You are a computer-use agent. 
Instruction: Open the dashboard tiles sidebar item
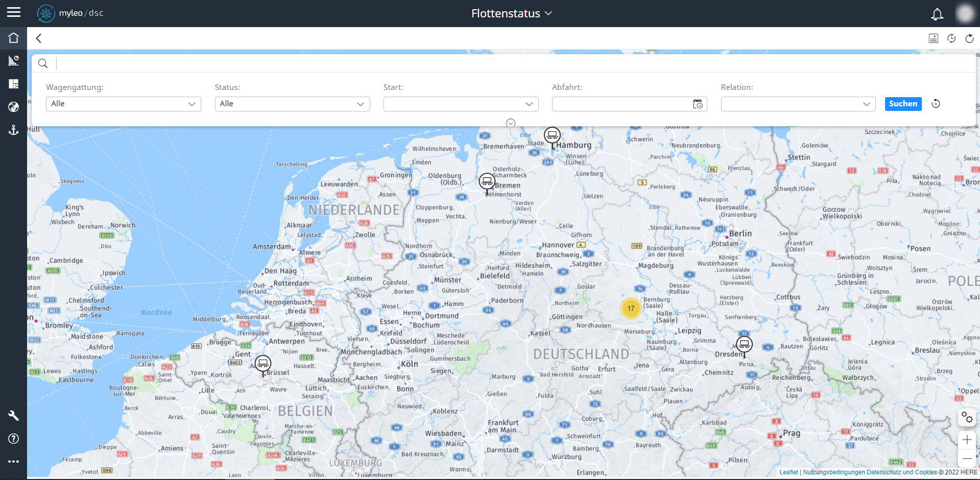14,84
